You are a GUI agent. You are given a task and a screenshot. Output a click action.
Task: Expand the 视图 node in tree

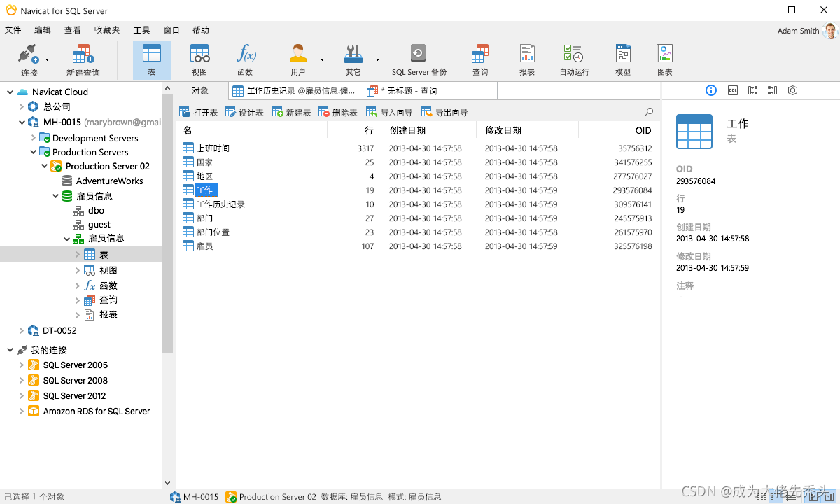78,270
